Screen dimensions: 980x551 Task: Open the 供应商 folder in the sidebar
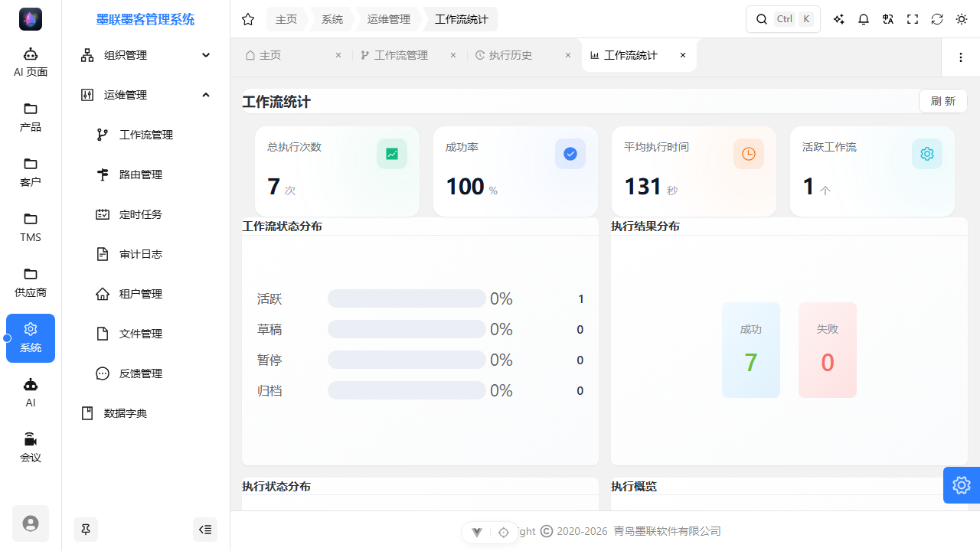pos(31,283)
